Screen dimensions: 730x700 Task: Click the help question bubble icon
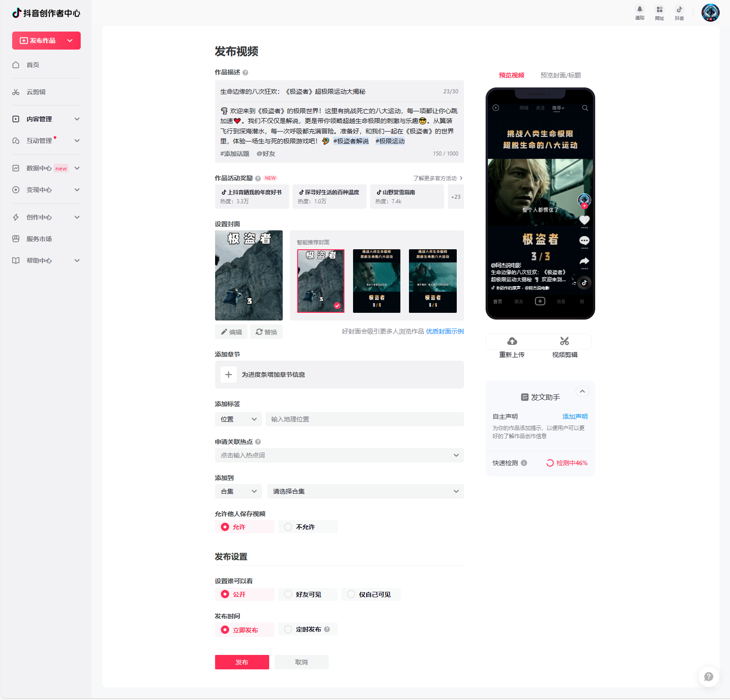(708, 677)
